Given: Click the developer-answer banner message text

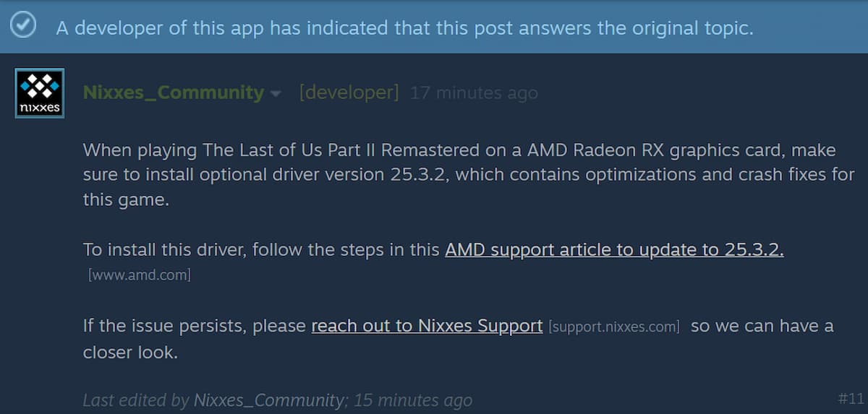Looking at the screenshot, I should pyautogui.click(x=404, y=27).
